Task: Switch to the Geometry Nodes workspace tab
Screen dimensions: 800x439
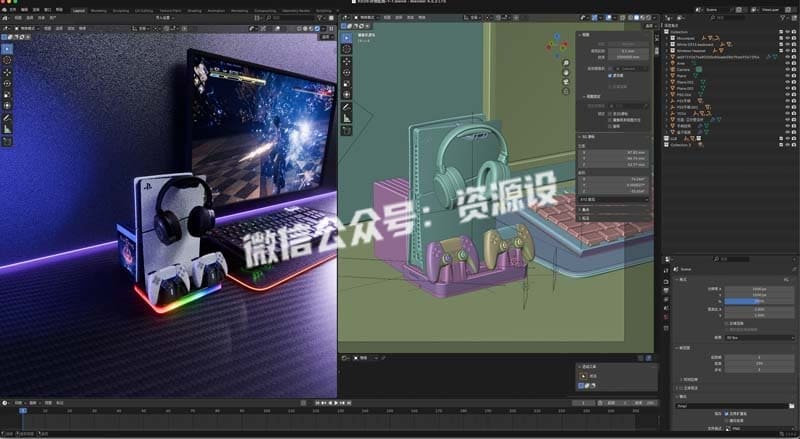Action: [296, 10]
